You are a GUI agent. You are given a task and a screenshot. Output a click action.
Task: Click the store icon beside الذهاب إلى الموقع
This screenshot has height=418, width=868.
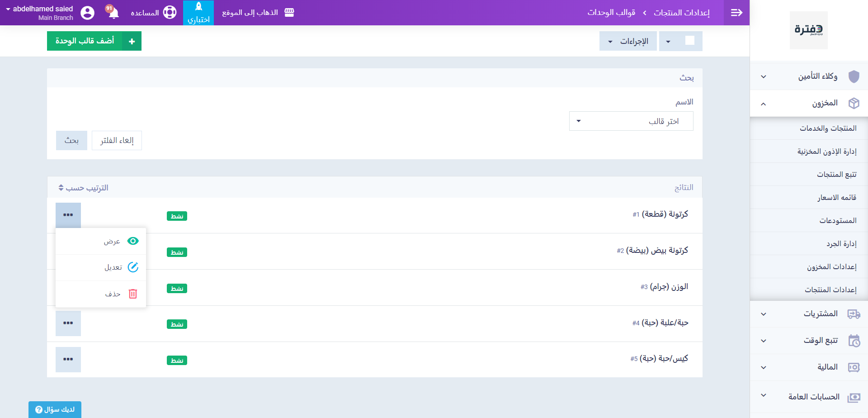[289, 13]
